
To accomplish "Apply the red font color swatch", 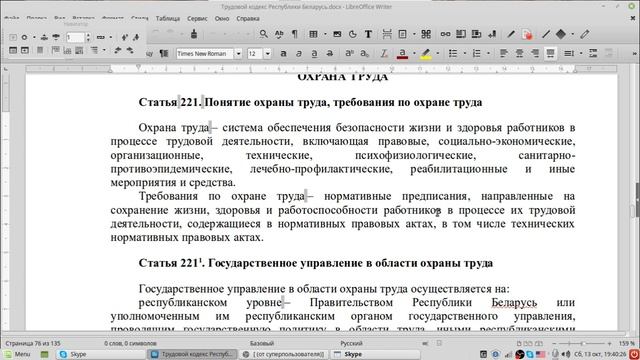I will click(x=402, y=53).
